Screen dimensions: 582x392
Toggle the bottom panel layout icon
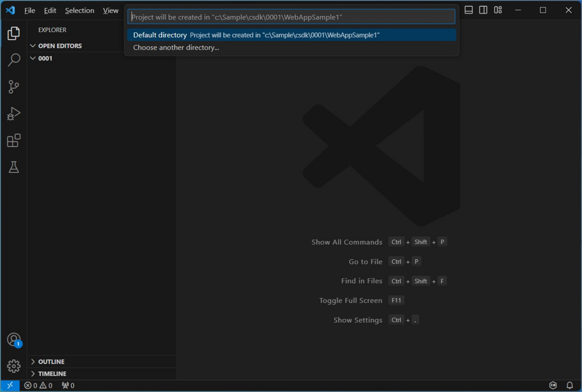pos(469,10)
